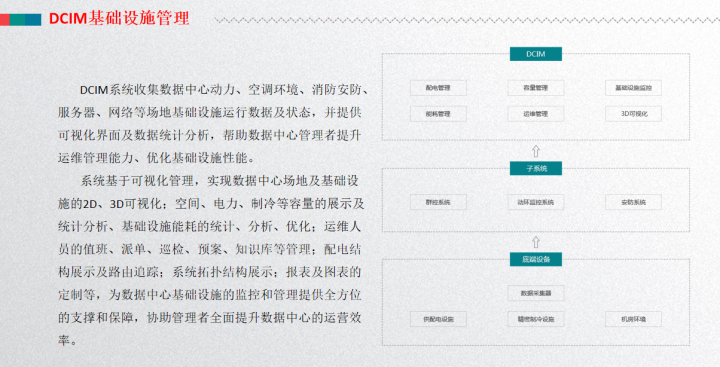
Task: Select the teal "DCIM" header box
Action: click(535, 54)
